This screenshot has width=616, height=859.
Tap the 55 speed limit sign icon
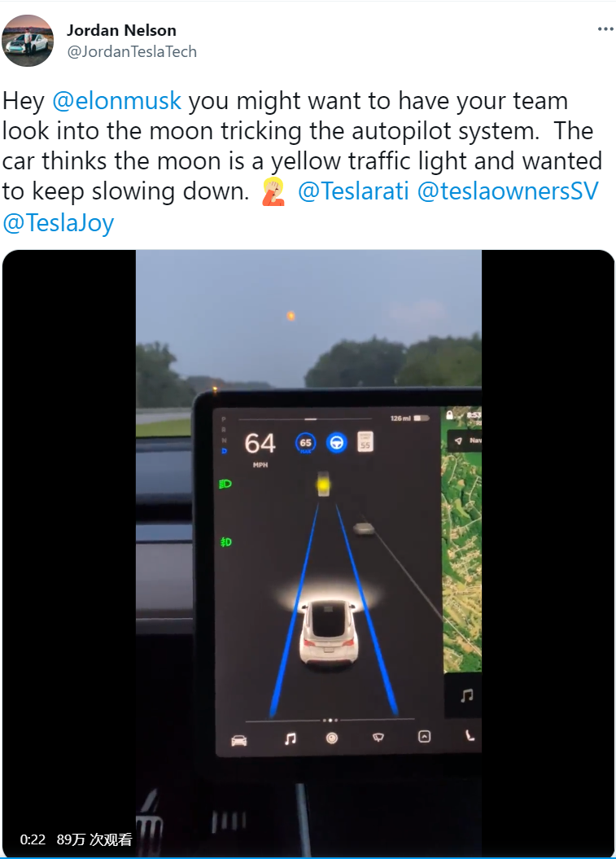(365, 441)
